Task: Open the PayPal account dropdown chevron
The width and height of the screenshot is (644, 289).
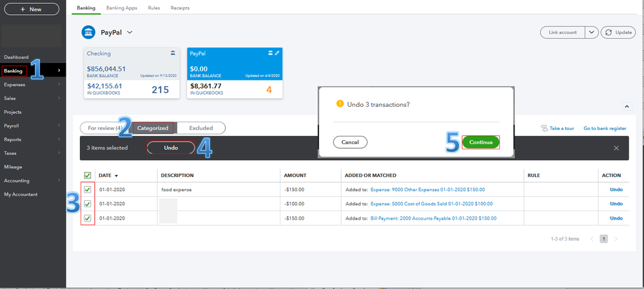Action: (130, 32)
